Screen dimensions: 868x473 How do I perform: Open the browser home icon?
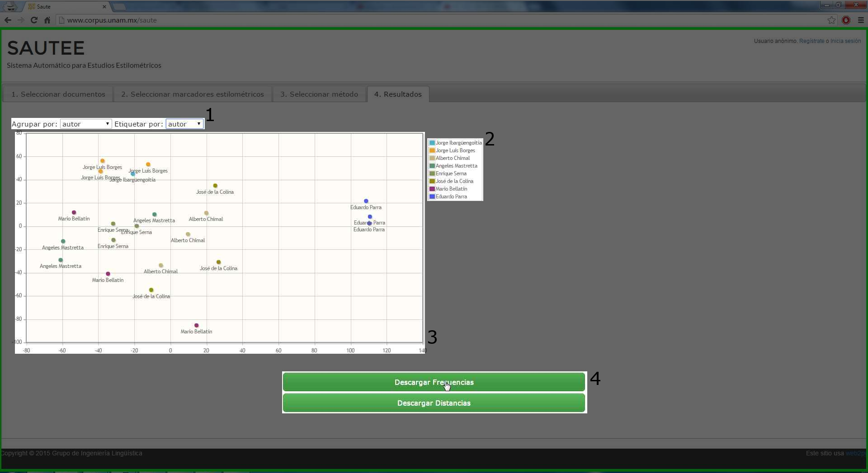[47, 20]
